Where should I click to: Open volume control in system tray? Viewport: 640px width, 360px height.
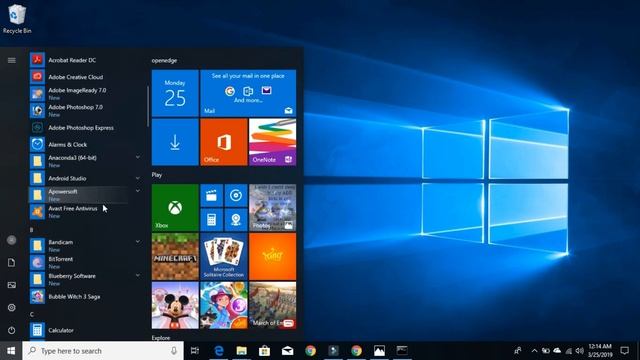click(580, 351)
